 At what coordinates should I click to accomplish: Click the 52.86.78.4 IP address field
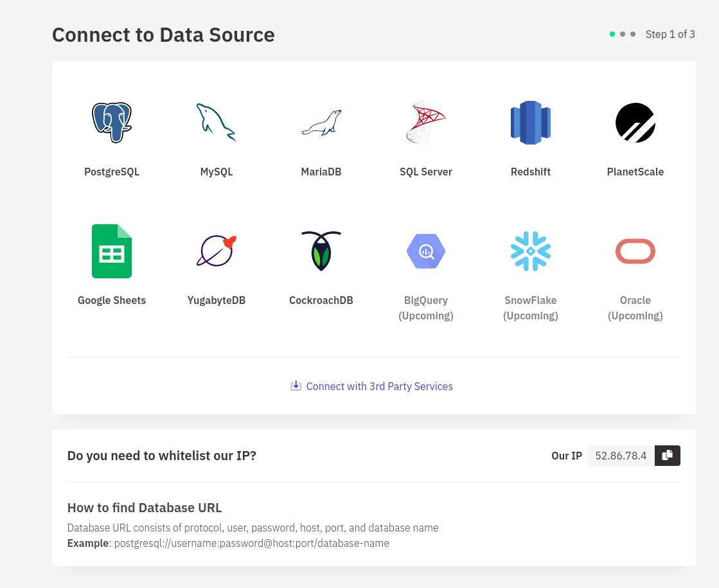[621, 456]
